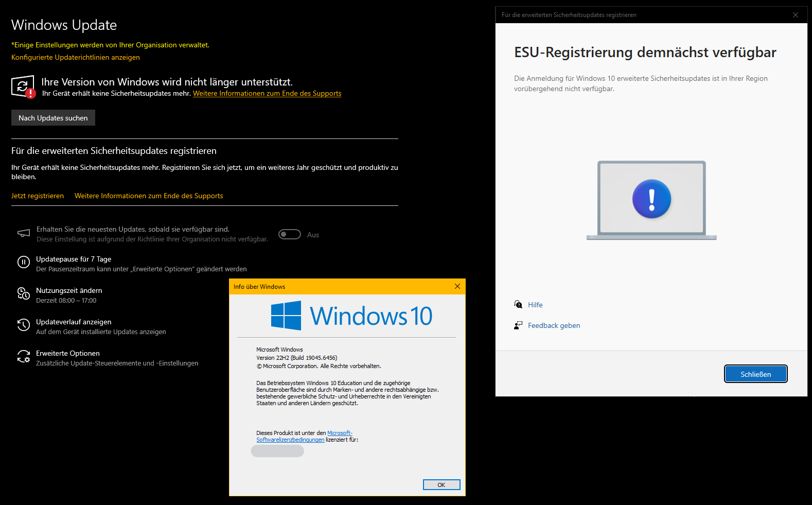Click the Windows logo in Info über Windows

pos(286,316)
